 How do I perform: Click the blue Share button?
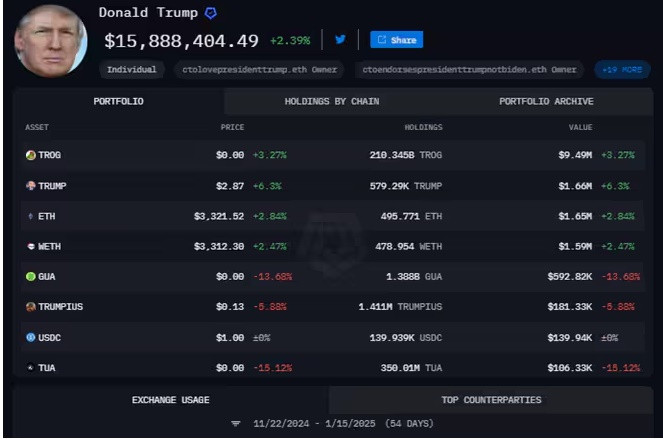[x=396, y=40]
